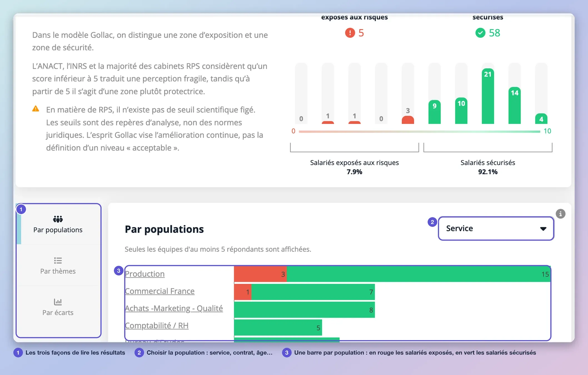Click the green Production bar segment showing 15

pos(418,274)
